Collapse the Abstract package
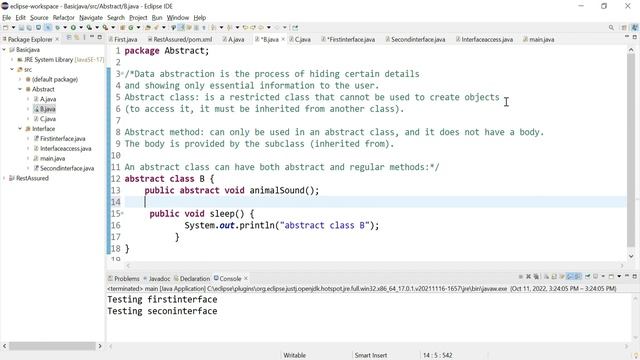Image resolution: width=640 pixels, height=360 pixels. click(x=20, y=89)
